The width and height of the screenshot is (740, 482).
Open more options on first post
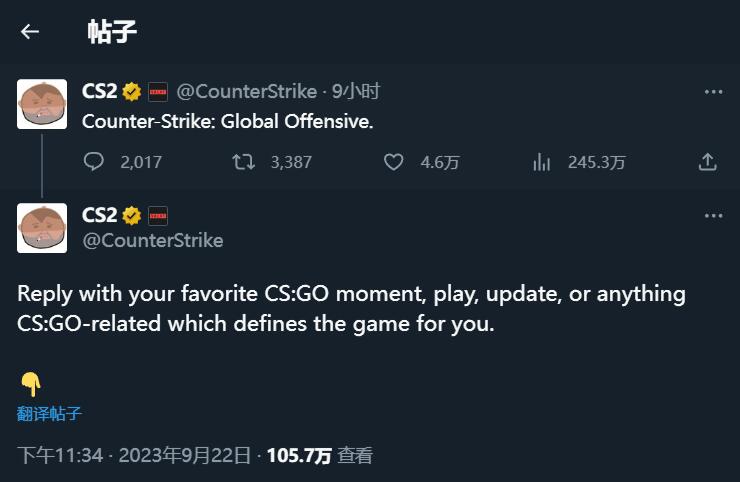tap(713, 92)
